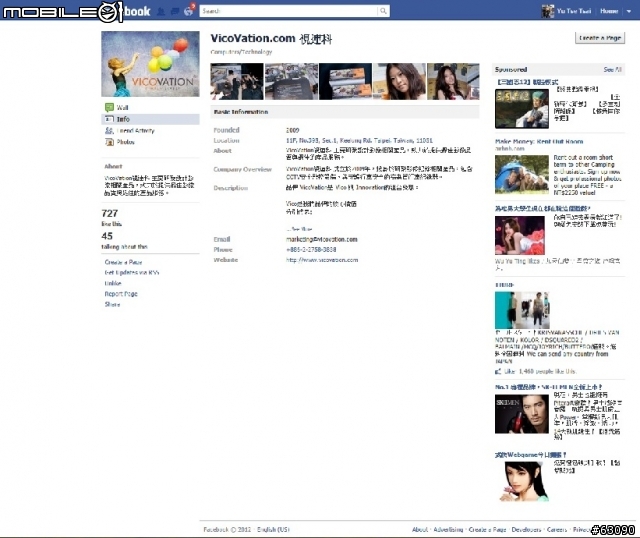Open account menu dropdown arrow
The image size is (640, 538).
[629, 11]
